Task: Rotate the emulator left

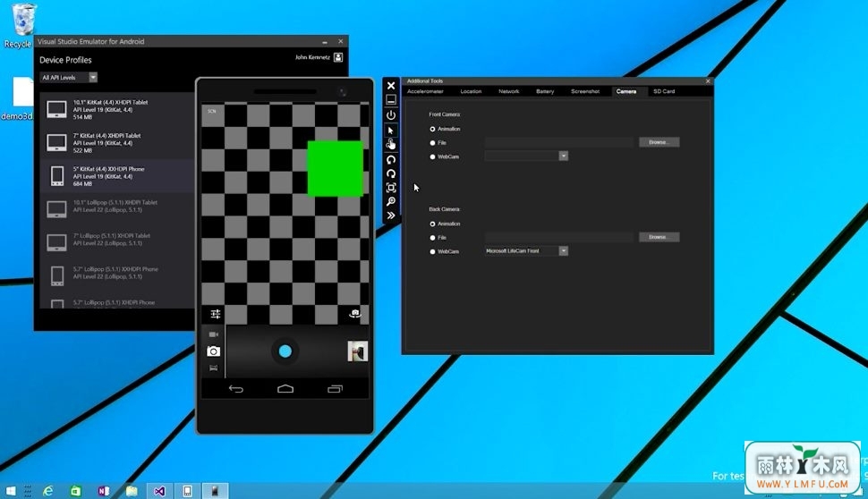Action: tap(391, 160)
